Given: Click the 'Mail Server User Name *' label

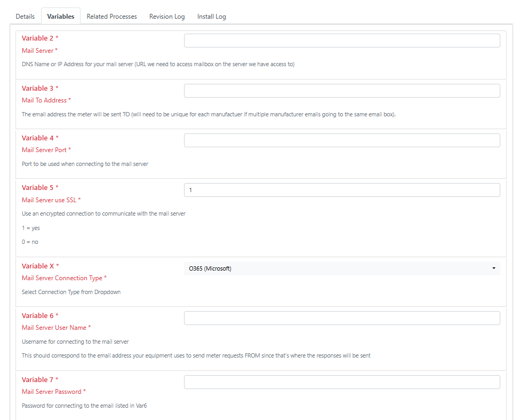Looking at the screenshot, I should (x=56, y=328).
